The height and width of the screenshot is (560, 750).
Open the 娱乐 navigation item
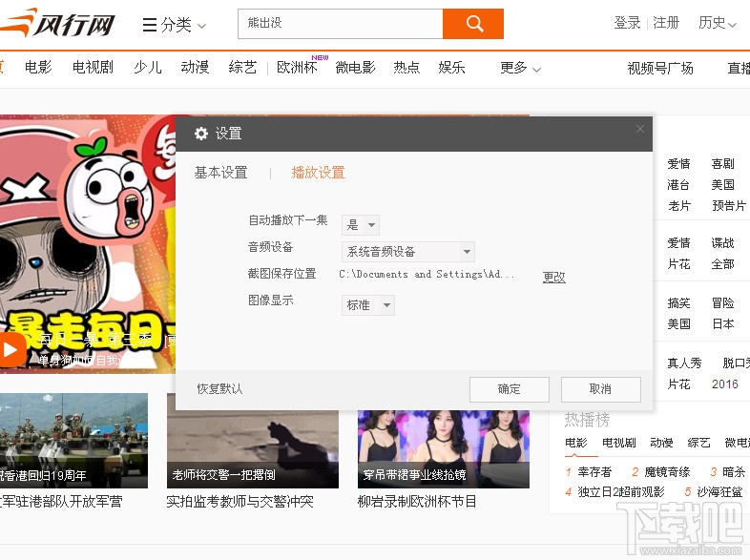point(451,67)
